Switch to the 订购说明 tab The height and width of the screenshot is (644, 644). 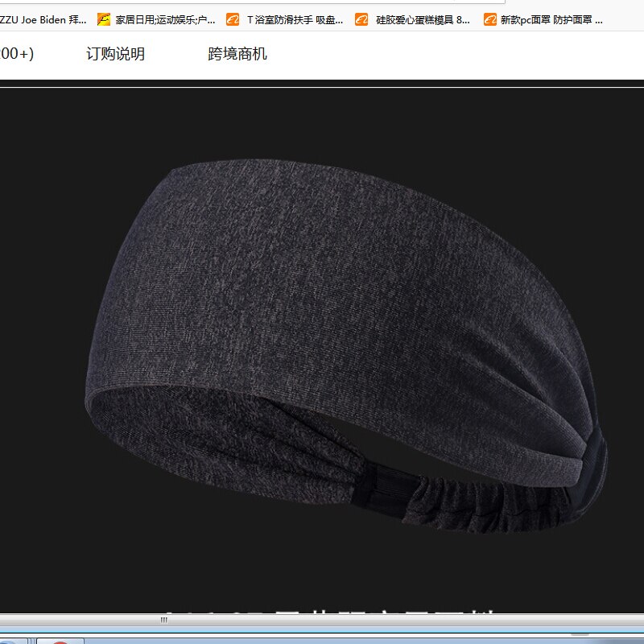pyautogui.click(x=115, y=54)
